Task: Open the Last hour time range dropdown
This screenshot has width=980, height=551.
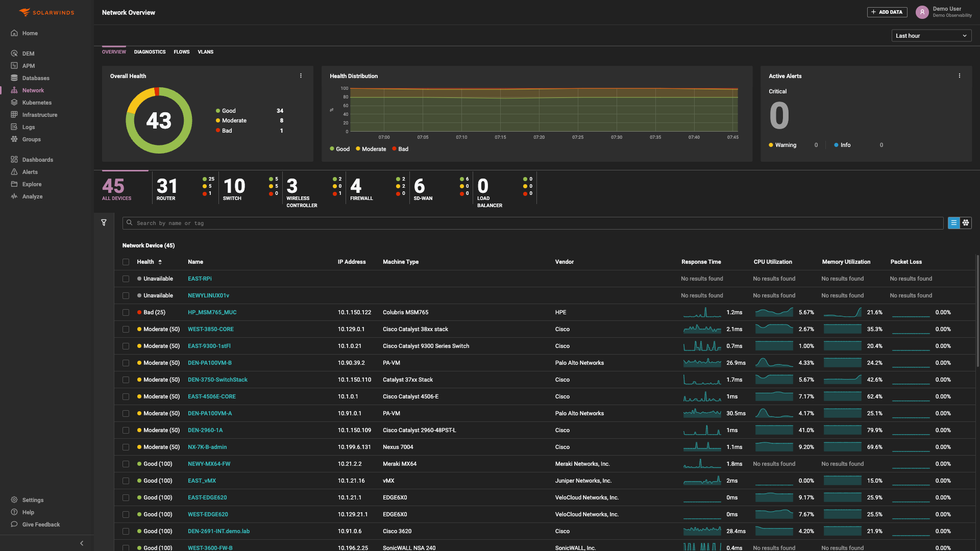Action: coord(931,35)
